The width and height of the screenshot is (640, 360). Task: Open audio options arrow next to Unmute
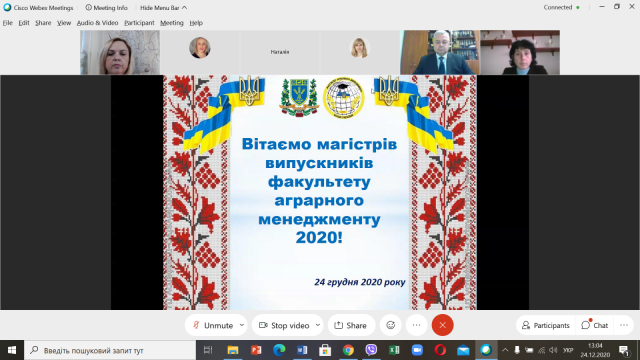coord(242,325)
